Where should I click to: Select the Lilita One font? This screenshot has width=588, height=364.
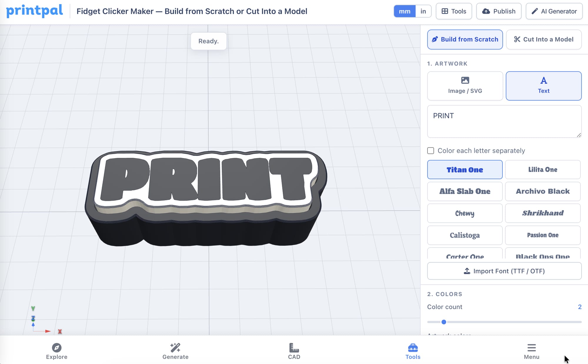click(x=543, y=170)
